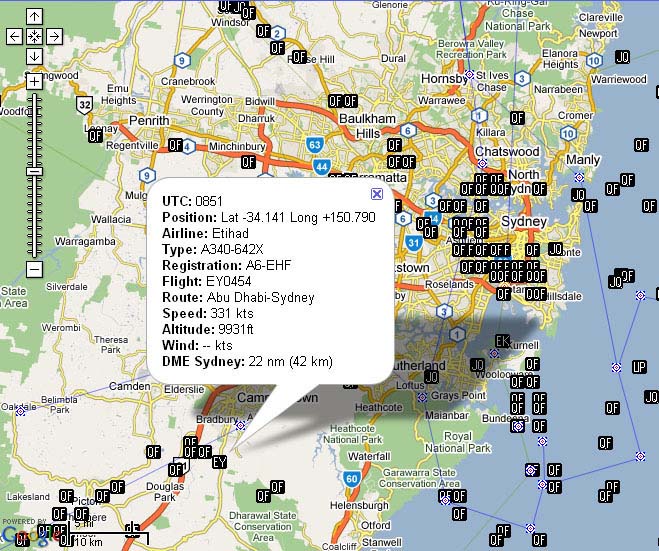This screenshot has height=551, width=659.
Task: Click the route 32 highway shield
Action: 84,105
